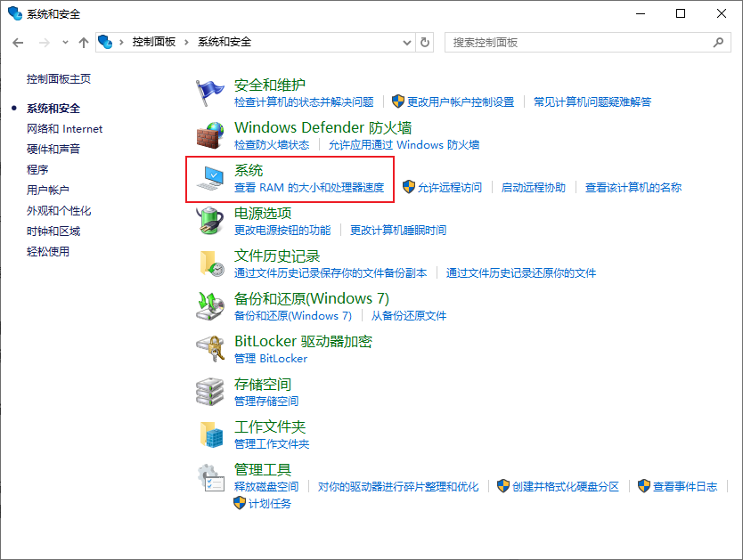Image resolution: width=743 pixels, height=560 pixels.
Task: Open 更改用户帐户控制设置 link
Action: click(x=461, y=101)
